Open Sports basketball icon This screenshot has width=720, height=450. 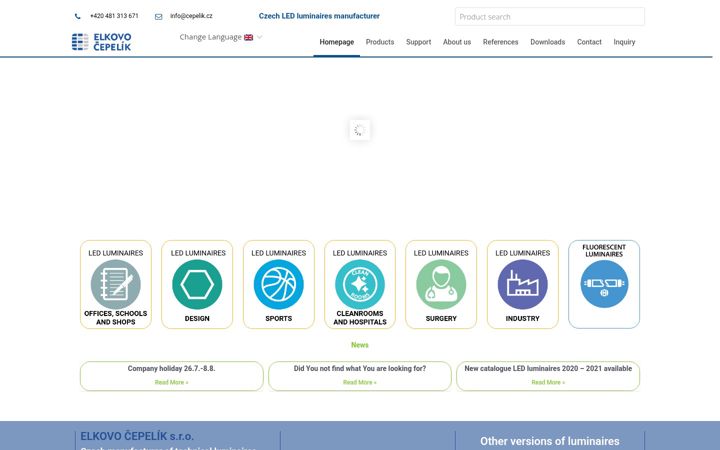tap(279, 284)
